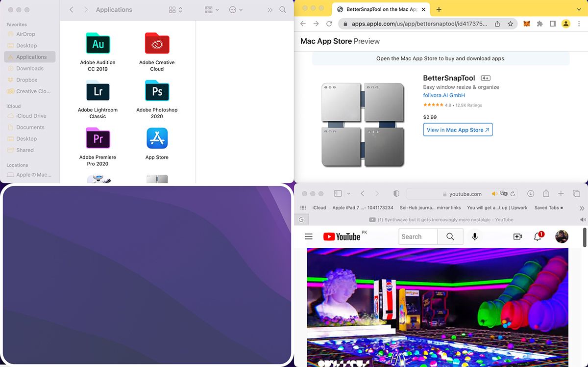
Task: Click the folivora.AI GmbH developer link
Action: tap(444, 95)
